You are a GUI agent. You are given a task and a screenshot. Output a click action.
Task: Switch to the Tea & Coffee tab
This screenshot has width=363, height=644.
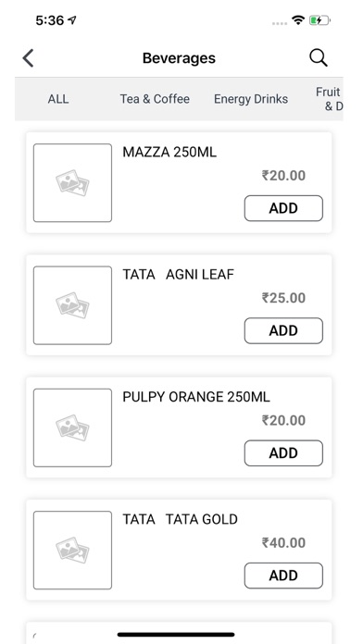click(155, 99)
